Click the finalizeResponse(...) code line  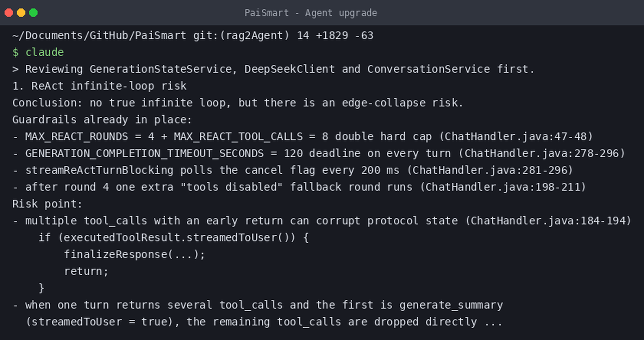(x=135, y=255)
